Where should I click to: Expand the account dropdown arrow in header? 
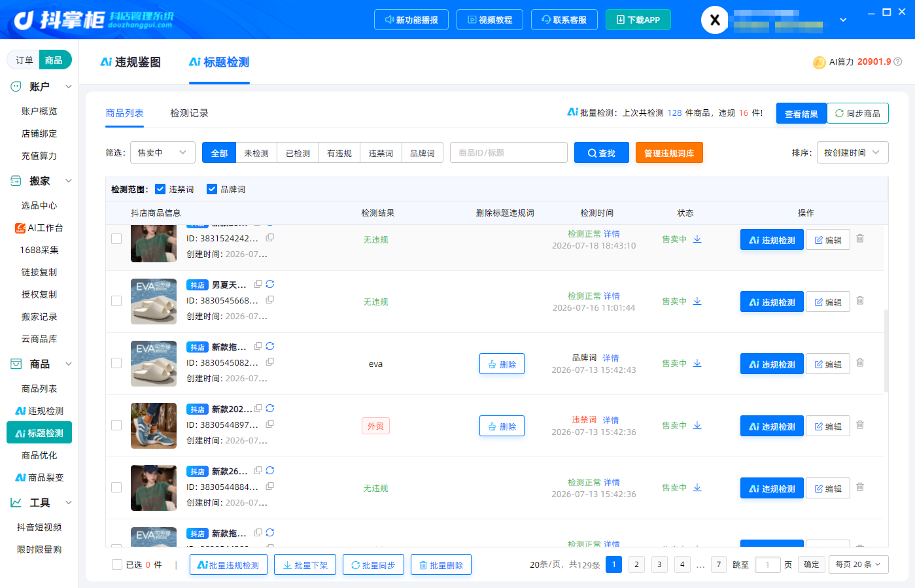click(x=843, y=20)
